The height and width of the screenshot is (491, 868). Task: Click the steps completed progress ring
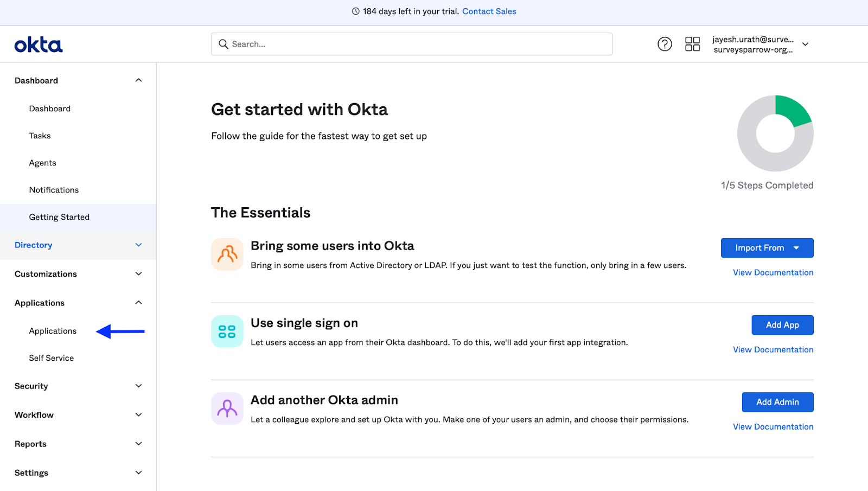coord(775,133)
